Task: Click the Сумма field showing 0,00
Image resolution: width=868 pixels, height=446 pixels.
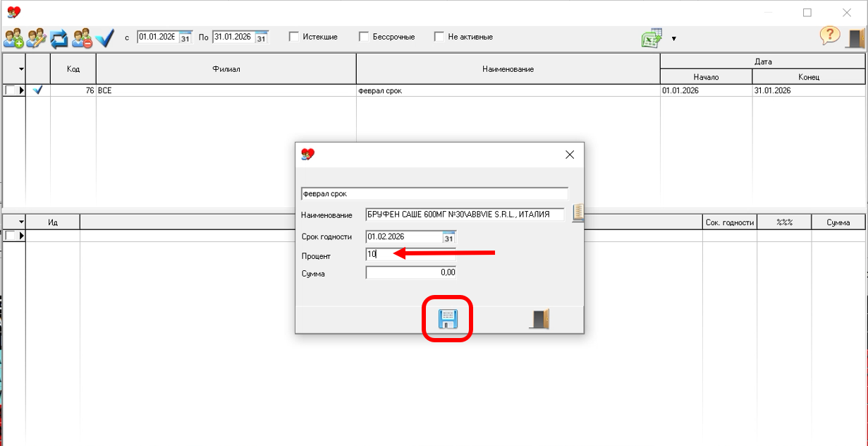Action: [410, 272]
